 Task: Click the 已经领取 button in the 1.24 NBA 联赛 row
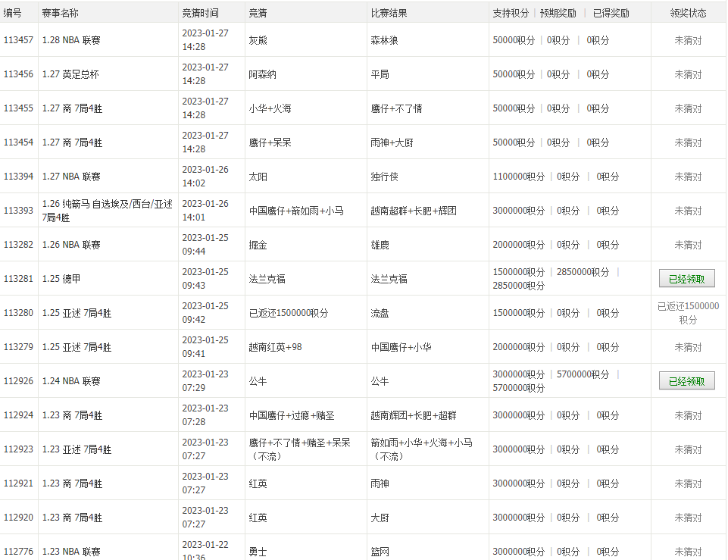[x=687, y=380]
